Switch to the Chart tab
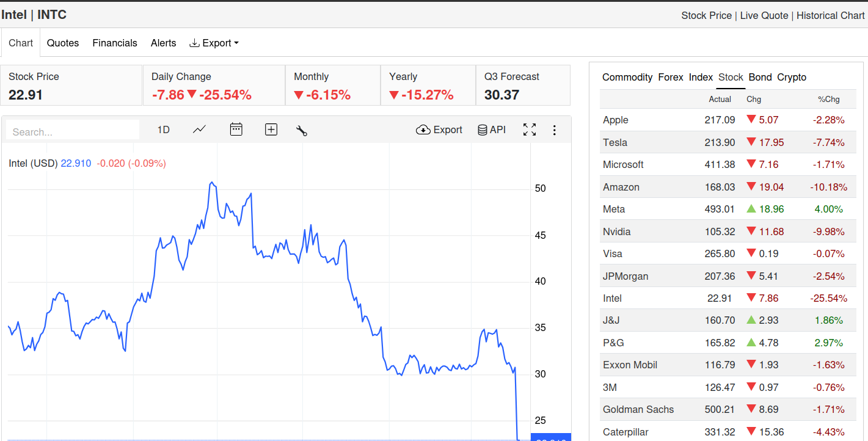Screen dimensions: 868x441 point(21,43)
